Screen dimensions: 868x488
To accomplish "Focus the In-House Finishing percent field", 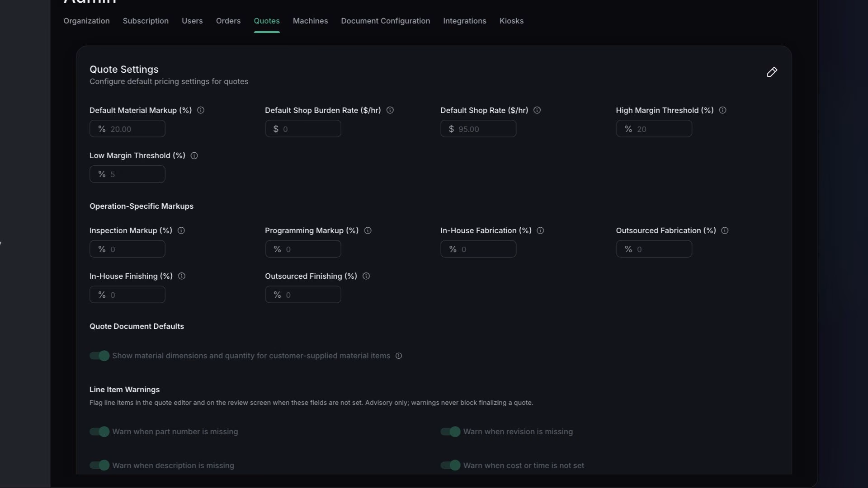I will [x=127, y=295].
